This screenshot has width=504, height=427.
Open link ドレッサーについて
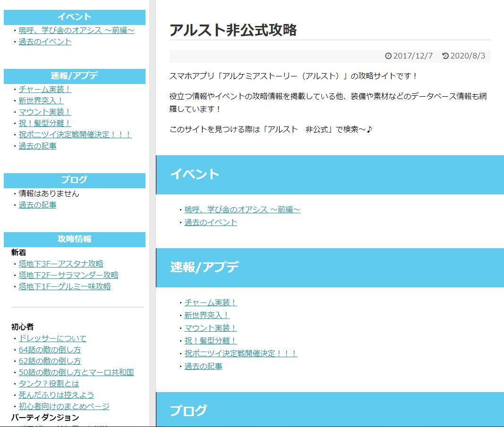tap(53, 338)
